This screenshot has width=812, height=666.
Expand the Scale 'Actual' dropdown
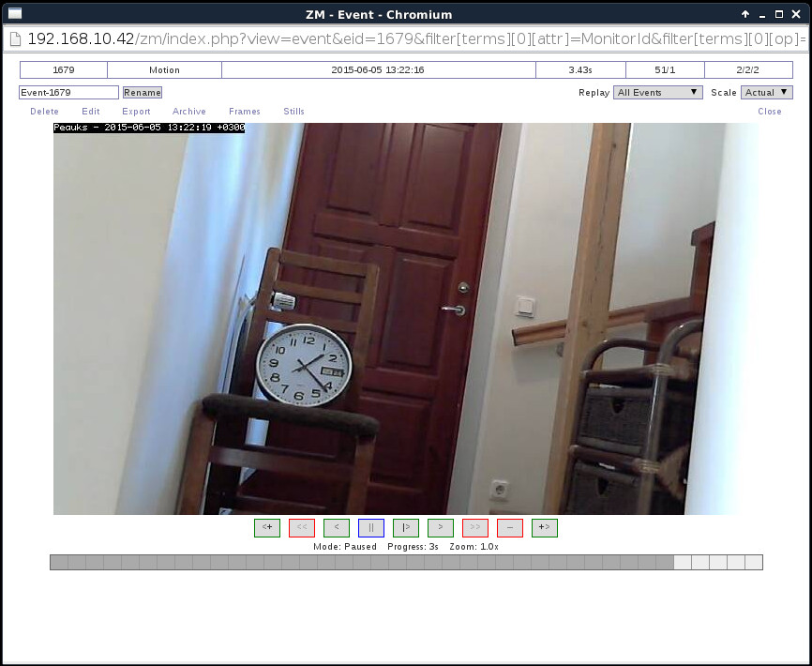[x=767, y=93]
